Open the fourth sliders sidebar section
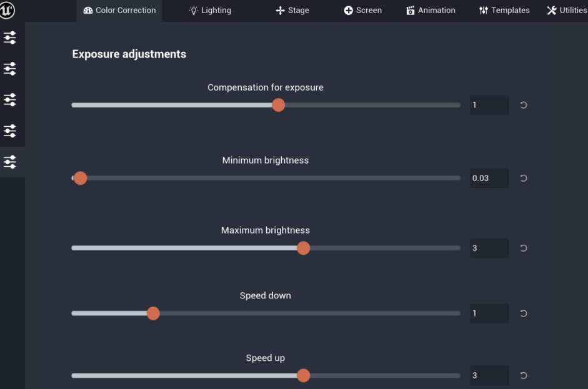588x389 pixels. click(x=10, y=131)
